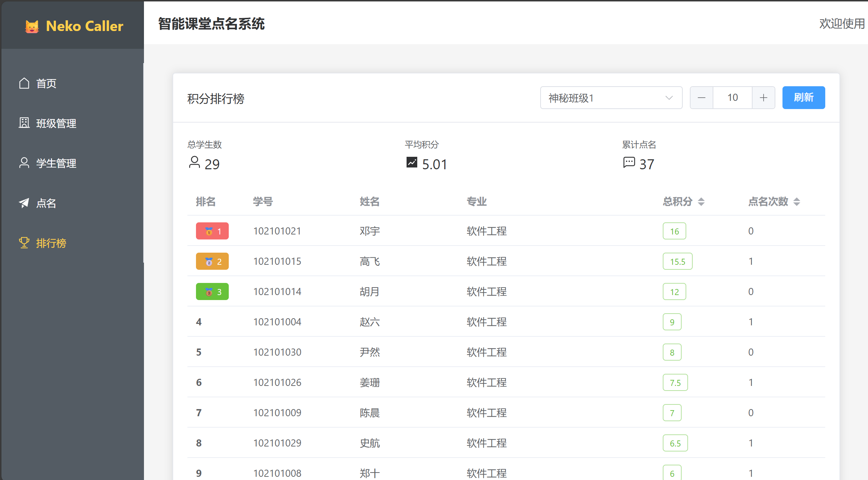
Task: Click the trophy icon for 排行榜
Action: 24,243
